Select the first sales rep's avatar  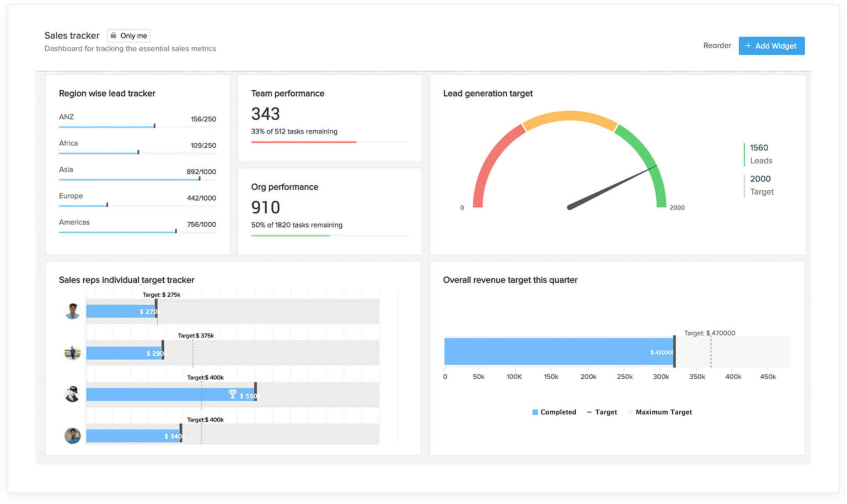pyautogui.click(x=72, y=310)
